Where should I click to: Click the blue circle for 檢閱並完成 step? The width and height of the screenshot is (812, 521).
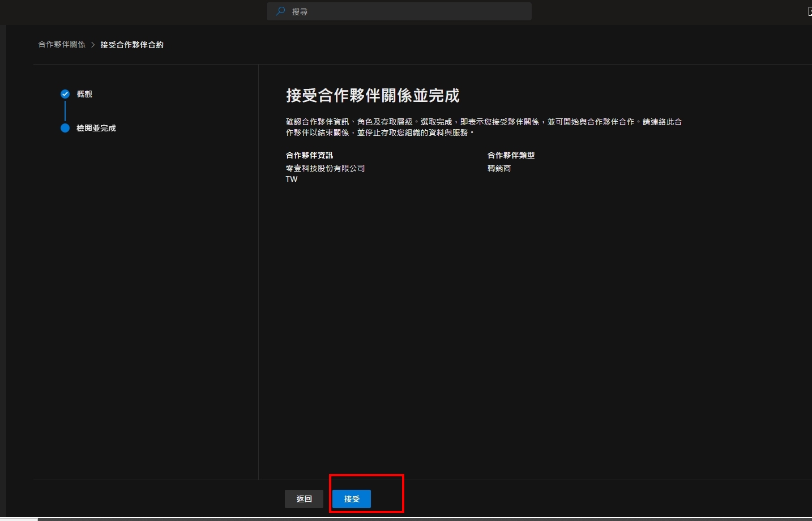pos(65,128)
